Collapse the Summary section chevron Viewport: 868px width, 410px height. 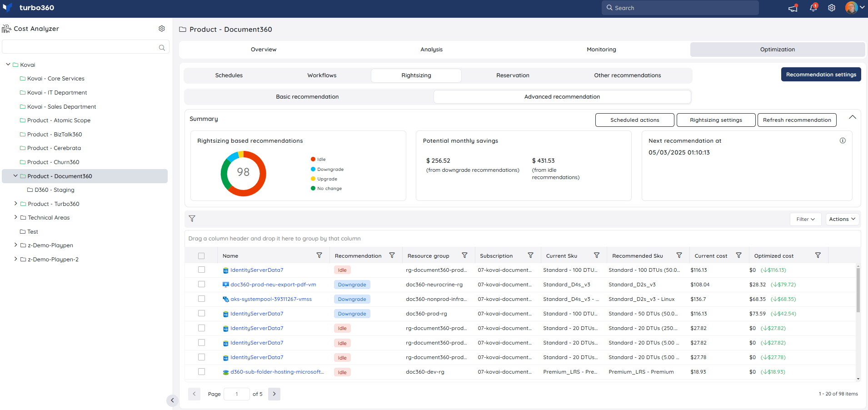click(853, 117)
